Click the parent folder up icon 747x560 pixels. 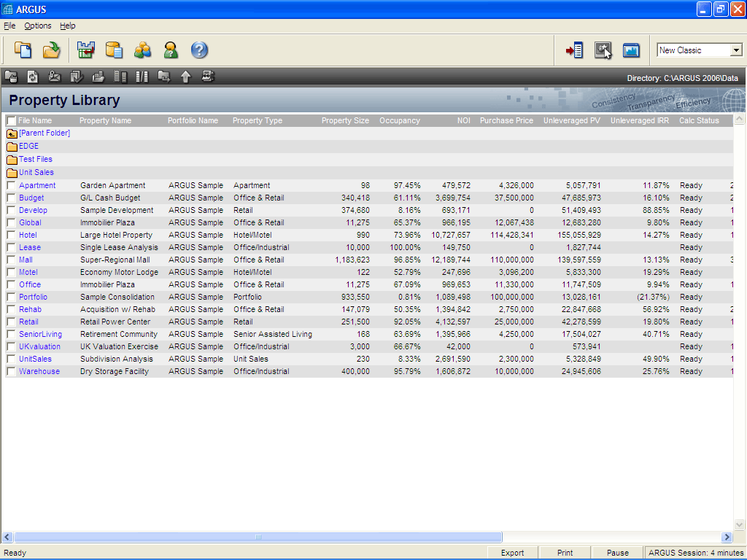pos(12,133)
